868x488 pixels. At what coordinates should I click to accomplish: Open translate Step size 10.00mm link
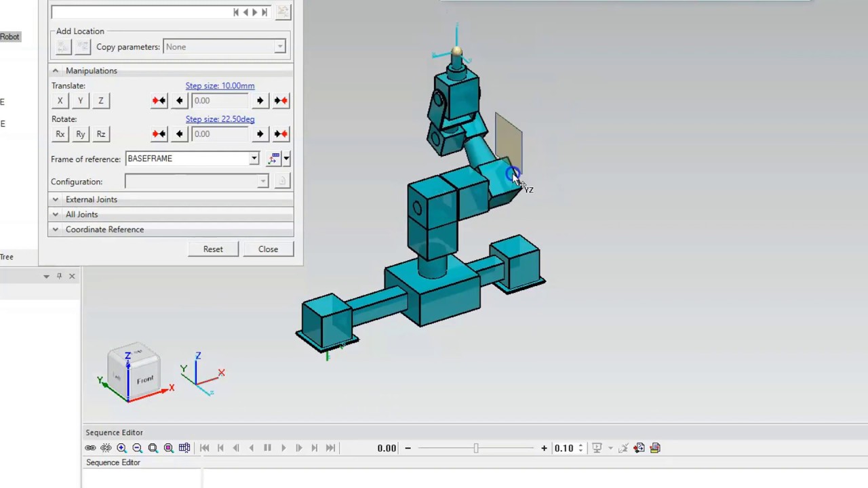point(220,86)
